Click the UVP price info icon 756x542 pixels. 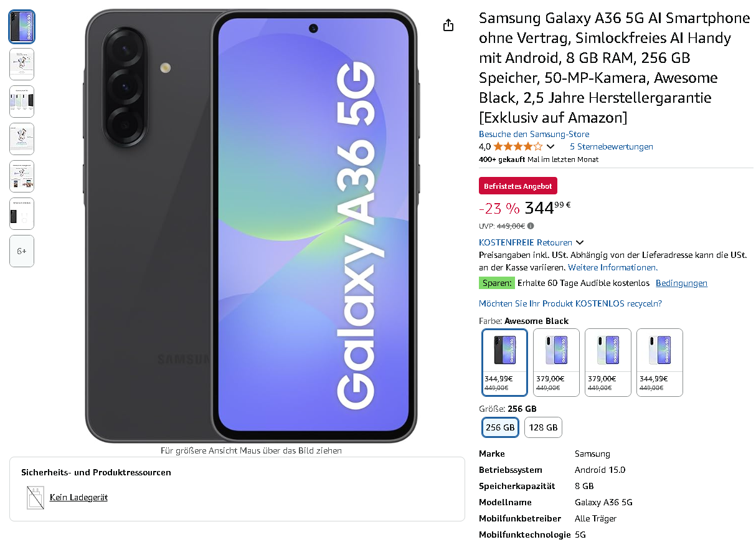531,226
